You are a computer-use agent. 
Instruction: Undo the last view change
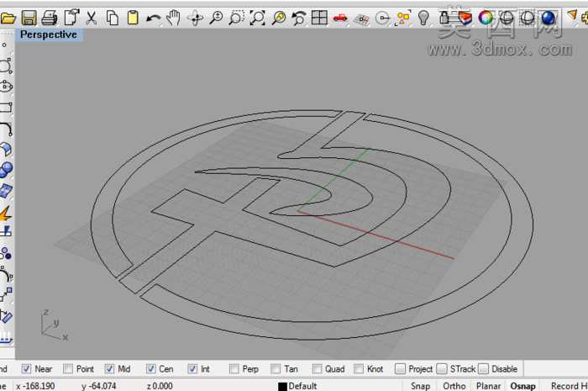pos(299,18)
